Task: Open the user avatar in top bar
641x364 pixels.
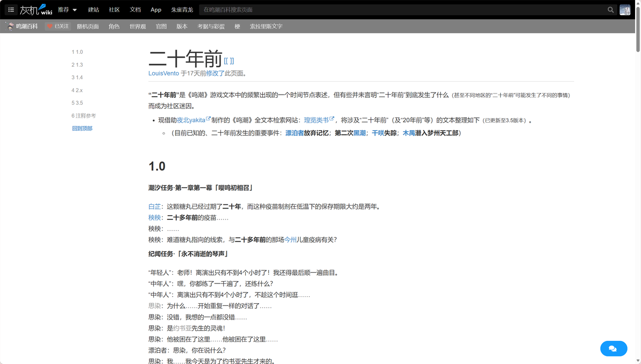Action: point(625,10)
